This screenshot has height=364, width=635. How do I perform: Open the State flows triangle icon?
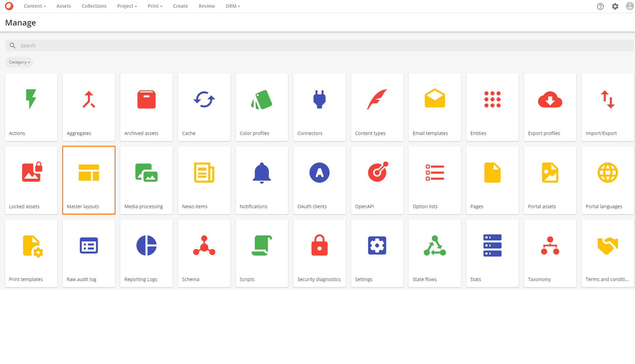pyautogui.click(x=434, y=245)
